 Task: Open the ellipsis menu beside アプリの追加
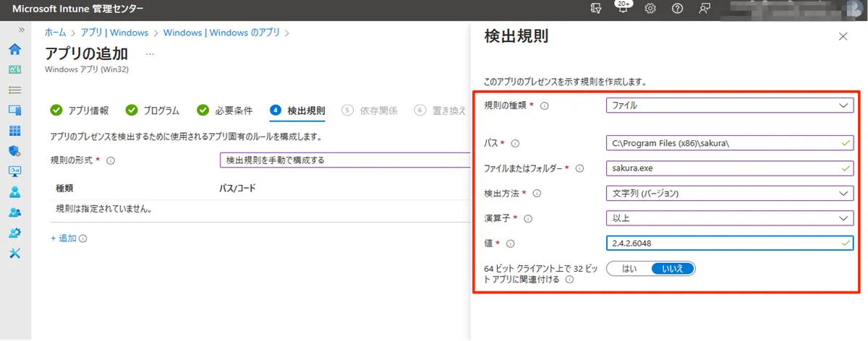[150, 53]
